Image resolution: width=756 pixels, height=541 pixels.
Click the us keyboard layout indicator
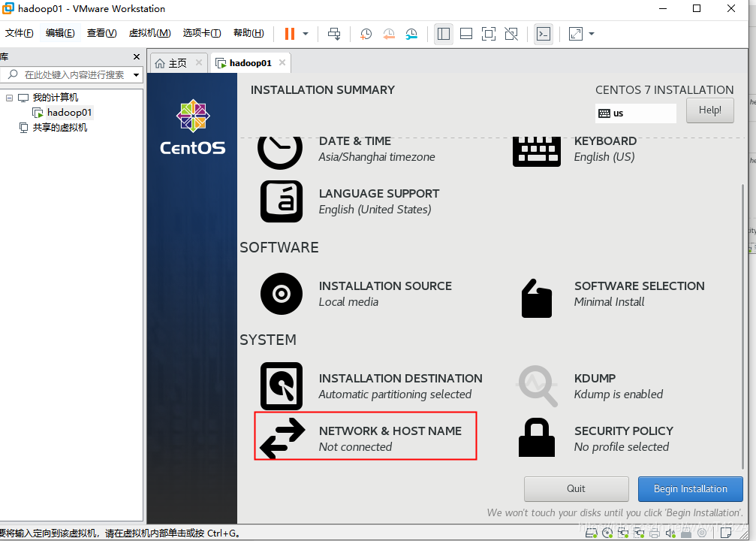tap(635, 113)
